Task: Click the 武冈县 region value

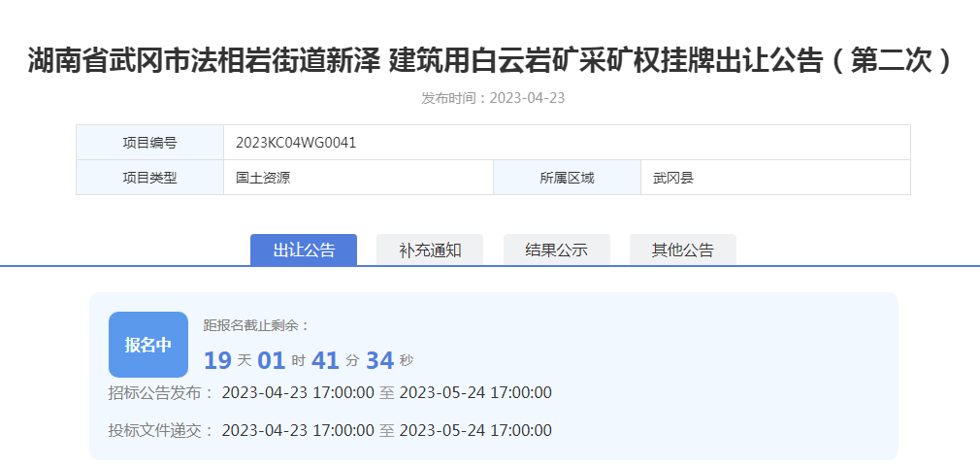Action: 672,178
